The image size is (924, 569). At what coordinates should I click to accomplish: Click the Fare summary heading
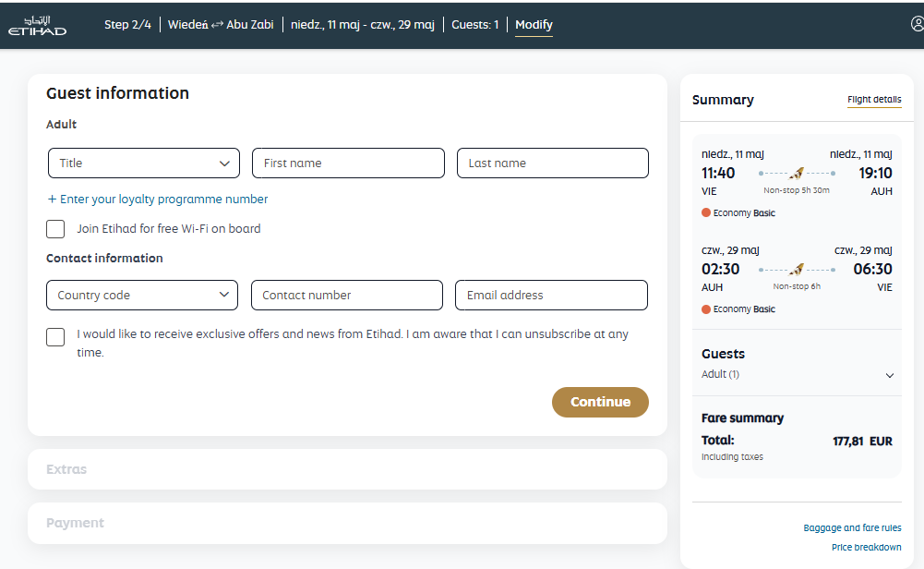(742, 418)
